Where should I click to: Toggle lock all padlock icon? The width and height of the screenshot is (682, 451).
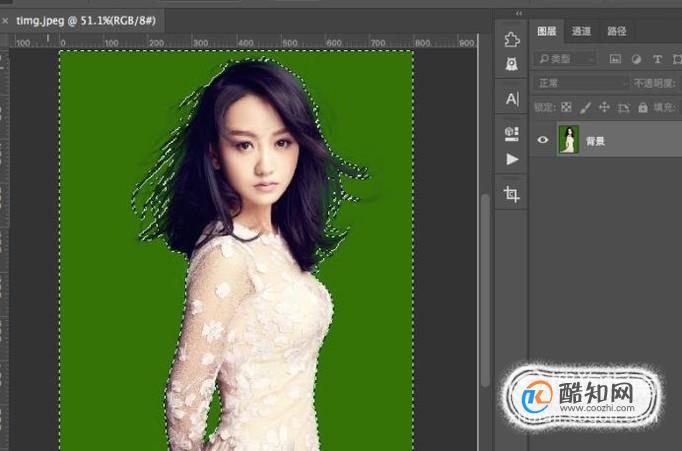pos(642,107)
